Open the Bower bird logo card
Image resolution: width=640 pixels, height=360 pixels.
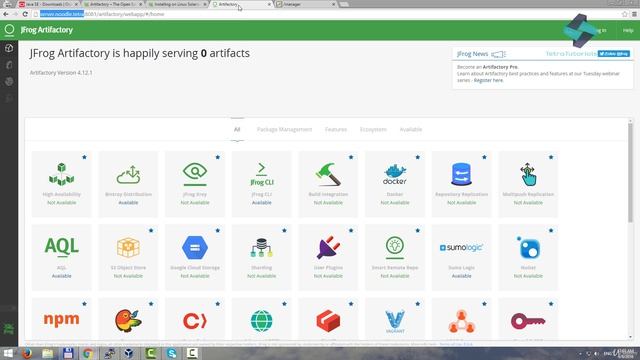click(x=128, y=320)
